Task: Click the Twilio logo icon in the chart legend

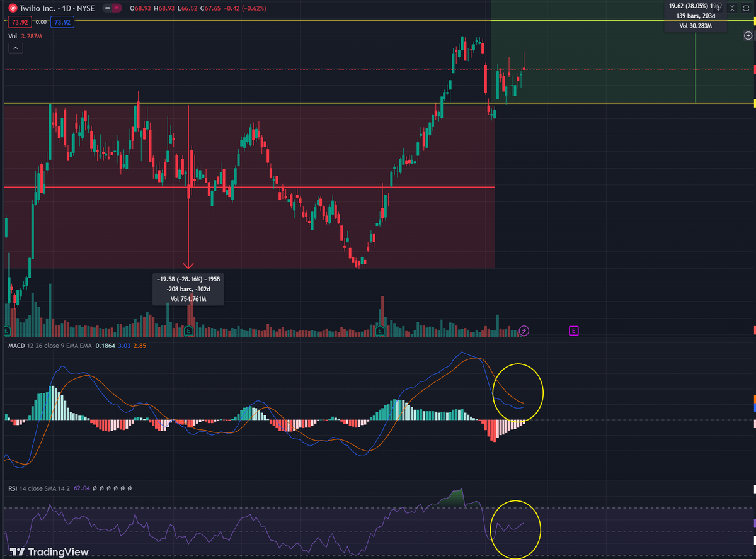Action: point(13,8)
